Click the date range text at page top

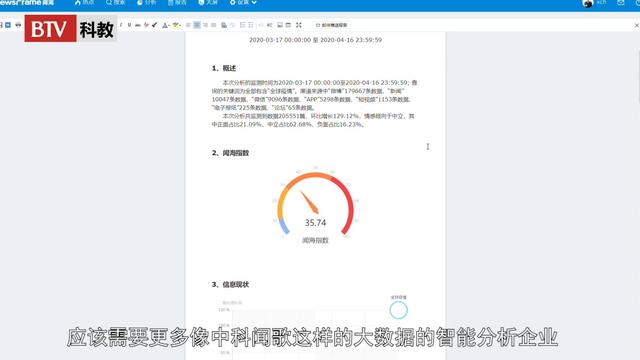(316, 40)
